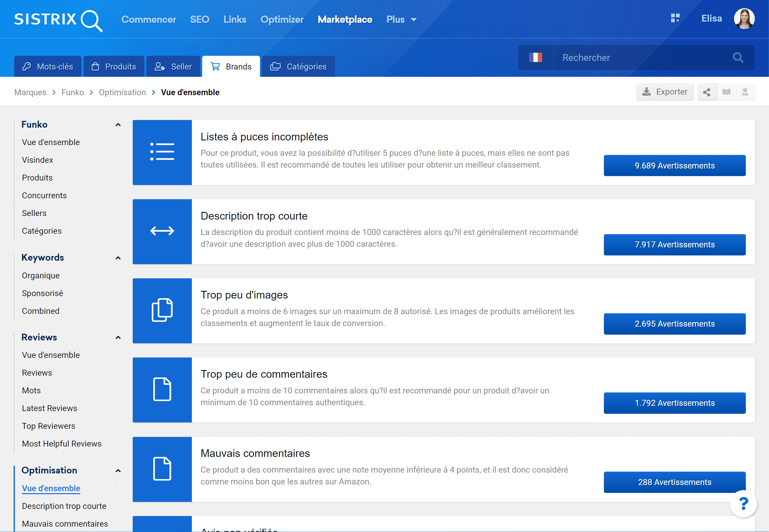Switch to the Produits tab

tap(114, 66)
